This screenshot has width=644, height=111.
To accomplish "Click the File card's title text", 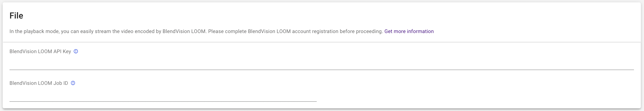I will 16,16.
